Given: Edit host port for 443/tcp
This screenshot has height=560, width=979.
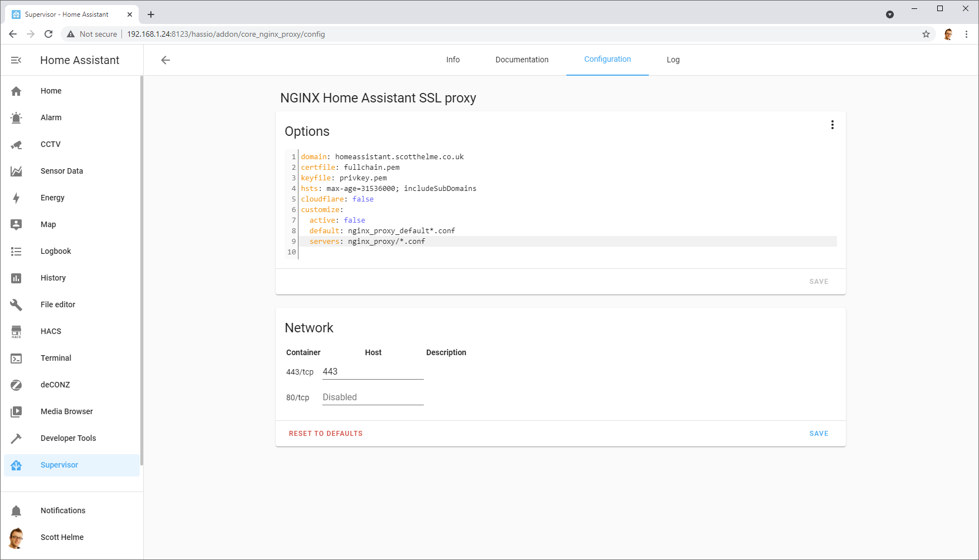Looking at the screenshot, I should (x=373, y=372).
